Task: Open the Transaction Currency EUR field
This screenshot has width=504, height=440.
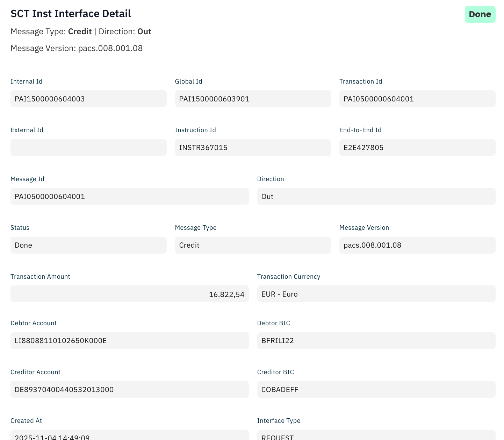Action: point(376,294)
